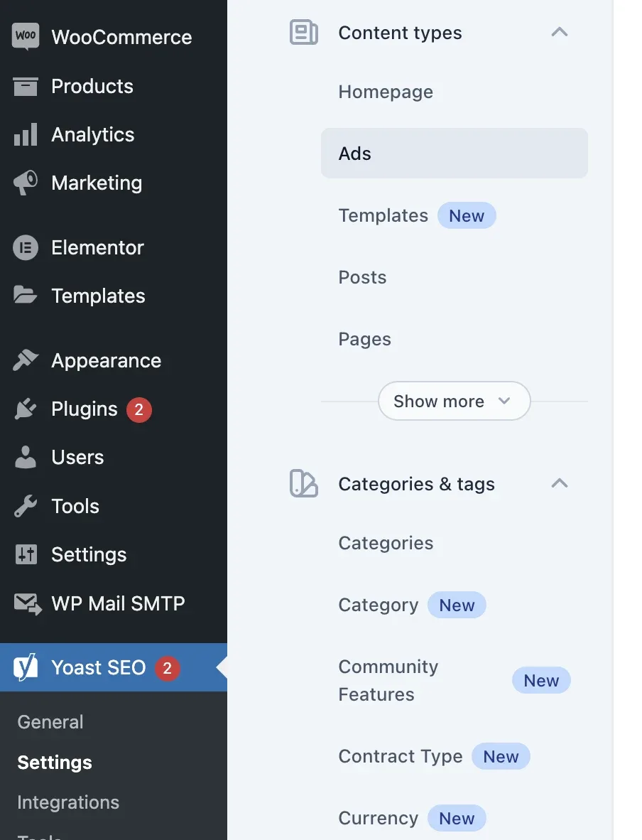This screenshot has height=840, width=642.
Task: Open Yoast Integrations submenu
Action: coord(68,802)
